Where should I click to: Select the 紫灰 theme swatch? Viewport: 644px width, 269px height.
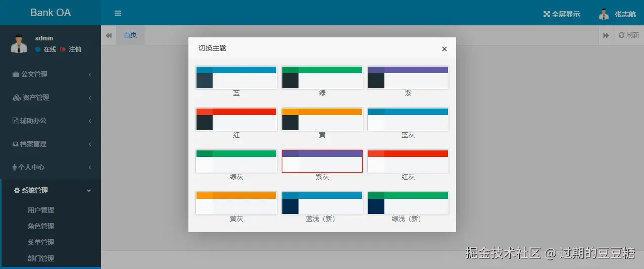tap(322, 161)
